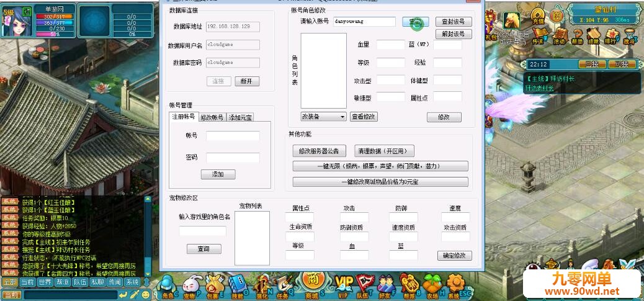Open the 农场 farm icon

pyautogui.click(x=432, y=286)
